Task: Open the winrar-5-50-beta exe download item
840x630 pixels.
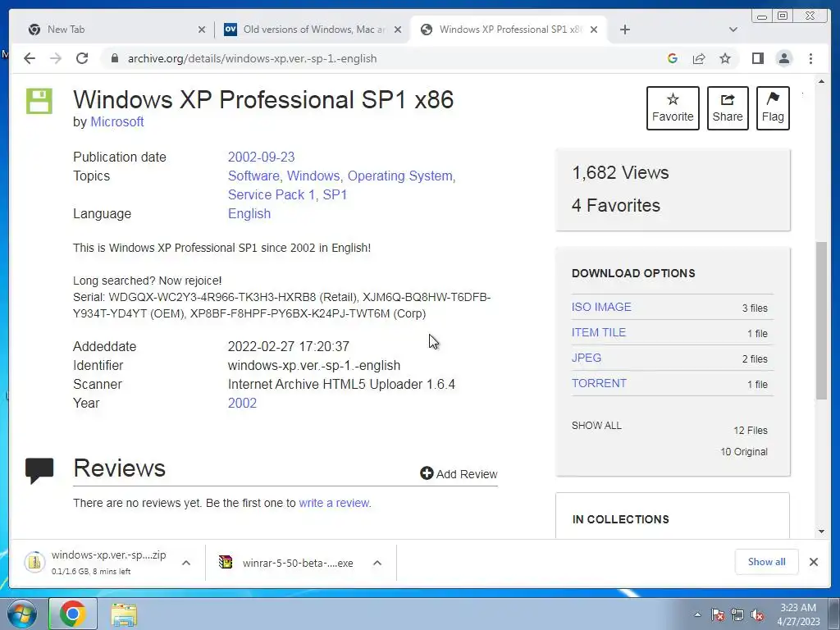Action: (x=286, y=563)
